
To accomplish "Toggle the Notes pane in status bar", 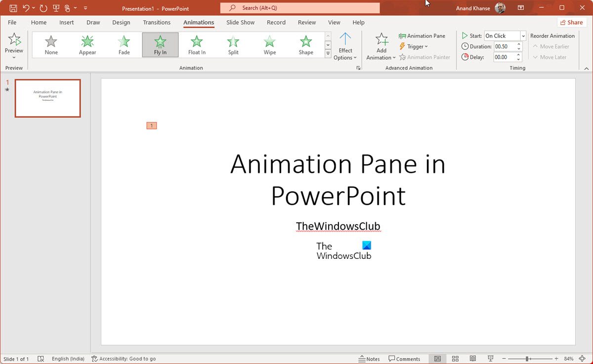I will point(369,359).
